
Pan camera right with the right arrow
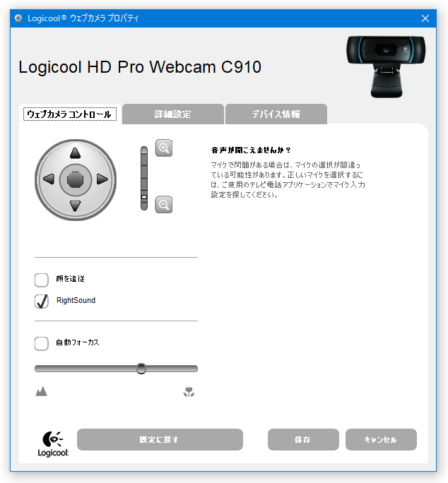click(x=102, y=179)
